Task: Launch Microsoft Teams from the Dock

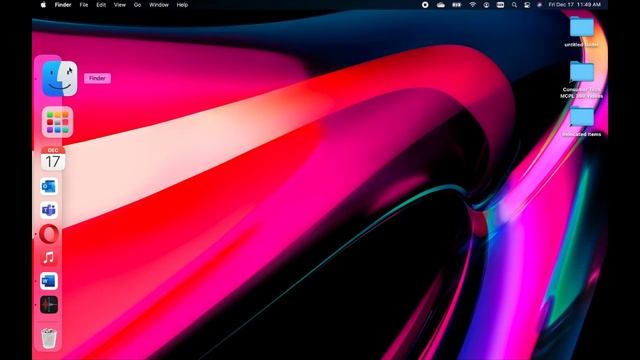Action: pyautogui.click(x=49, y=210)
